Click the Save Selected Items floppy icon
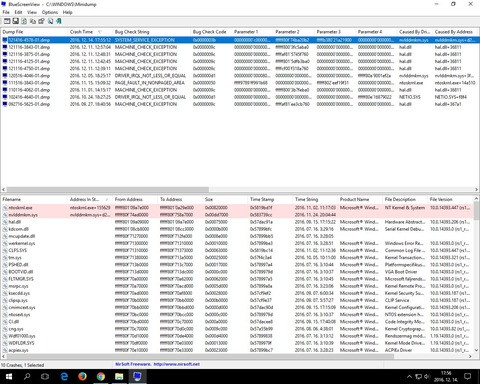Screen dimensions: 480x384 [16, 21]
